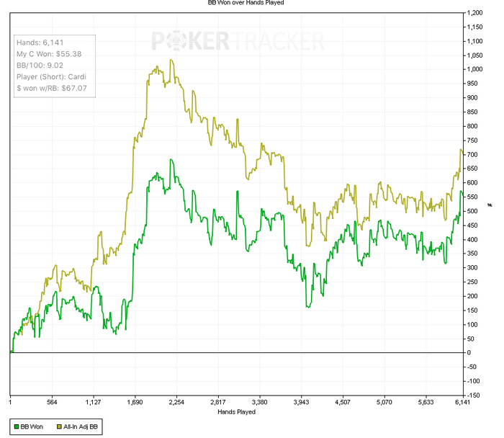The width and height of the screenshot is (504, 438).
Task: Click the 6,141 x-axis tick label
Action: coord(462,402)
